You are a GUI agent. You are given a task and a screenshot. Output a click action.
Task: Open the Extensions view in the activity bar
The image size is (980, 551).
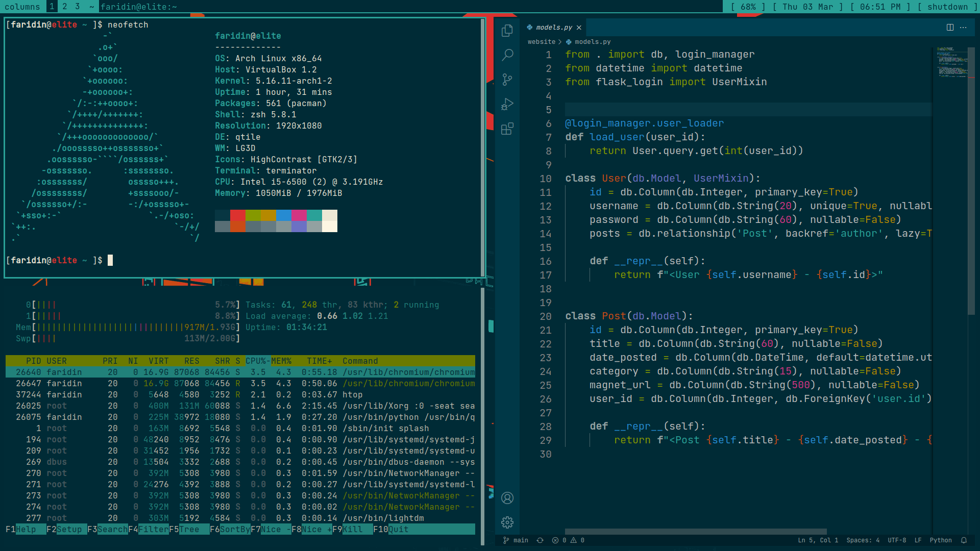coord(507,128)
